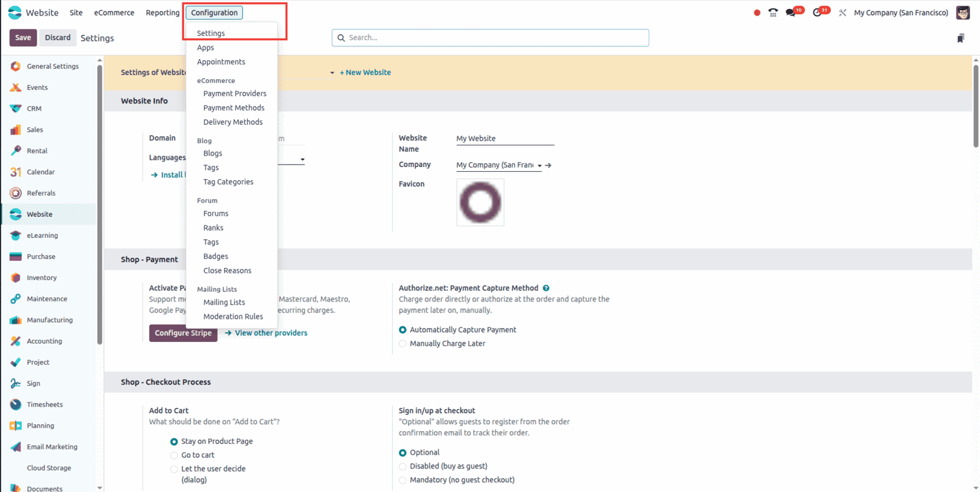
Task: Open eLearning settings icon
Action: [x=16, y=235]
